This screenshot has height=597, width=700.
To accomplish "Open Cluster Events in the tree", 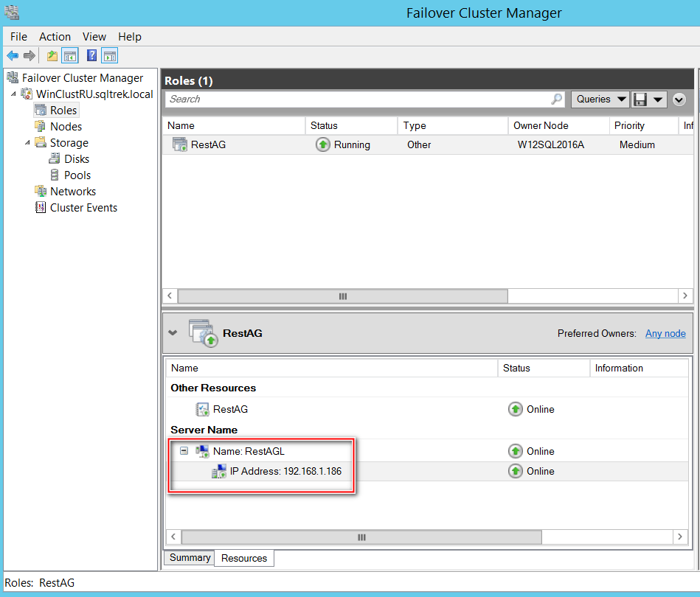I will click(83, 208).
